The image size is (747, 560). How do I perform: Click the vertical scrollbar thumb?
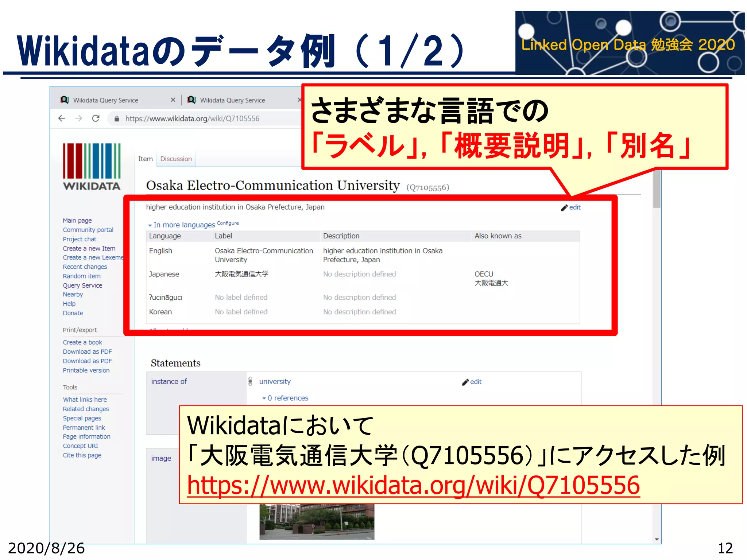point(657,189)
